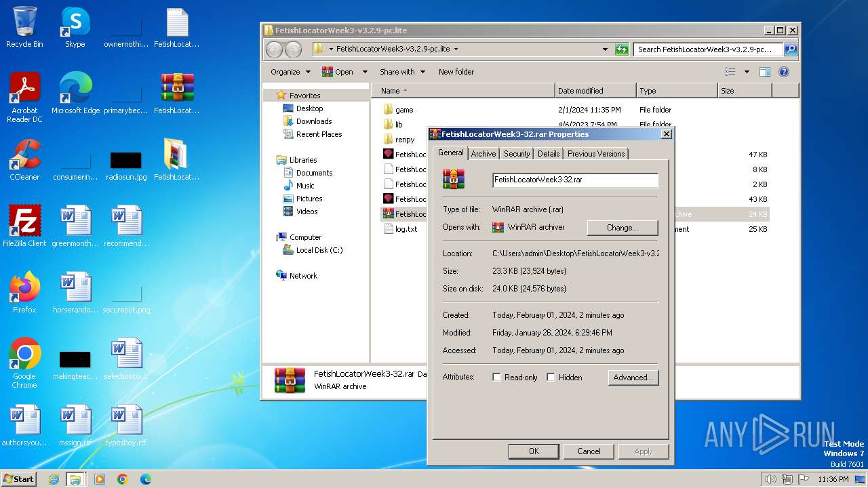Open the game folder in file list
868x488 pixels.
(x=404, y=110)
